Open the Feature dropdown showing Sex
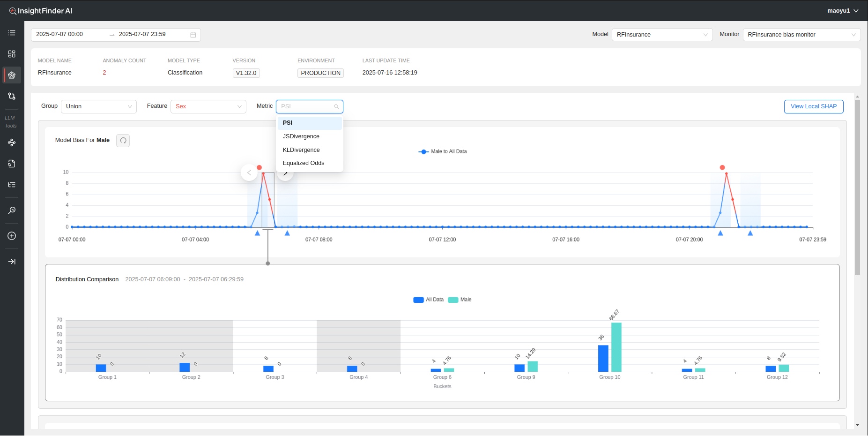 (208, 106)
